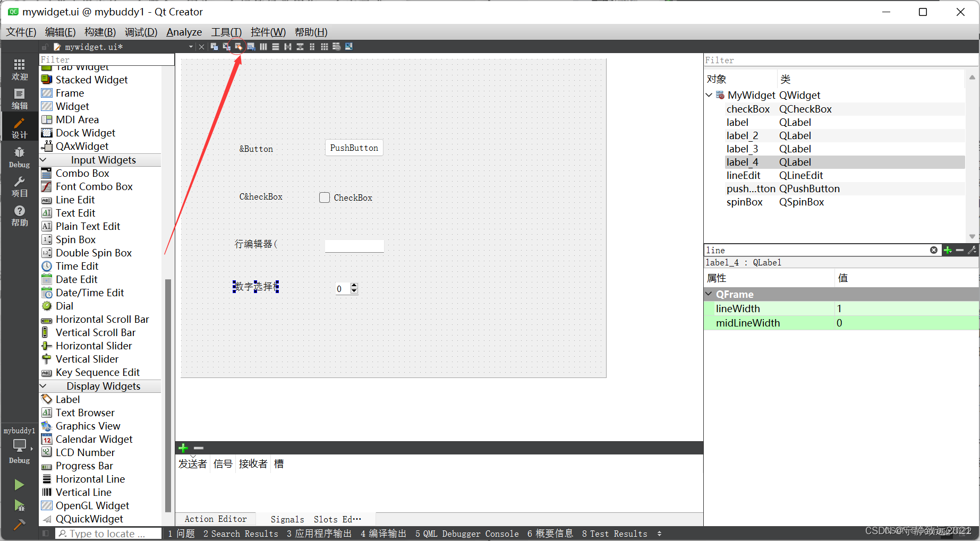Collapse QFrame property group
Viewport: 980px width, 541px height.
click(709, 294)
